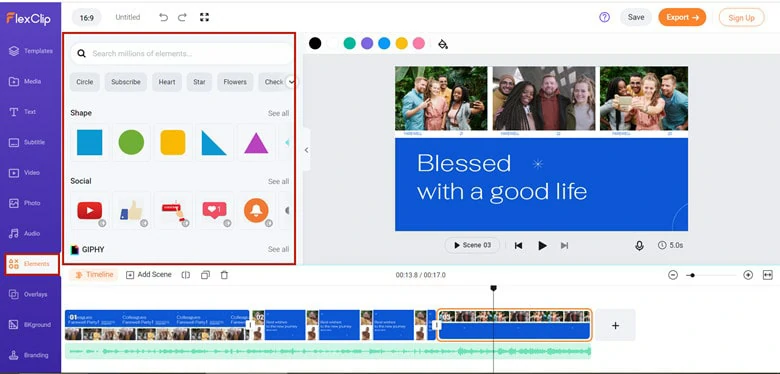The height and width of the screenshot is (374, 780).
Task: Click the duplicate scene icon
Action: (x=205, y=275)
